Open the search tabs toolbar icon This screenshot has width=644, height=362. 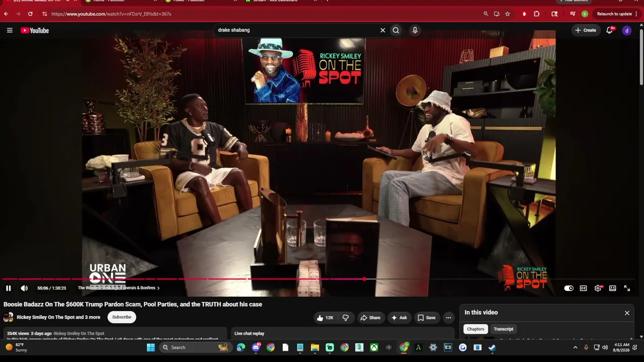[554, 14]
